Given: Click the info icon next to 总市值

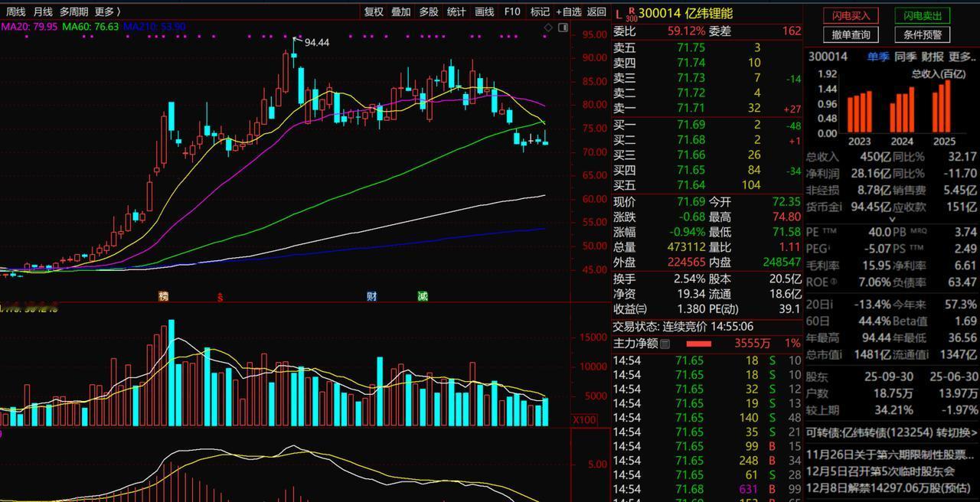Looking at the screenshot, I should click(x=840, y=354).
